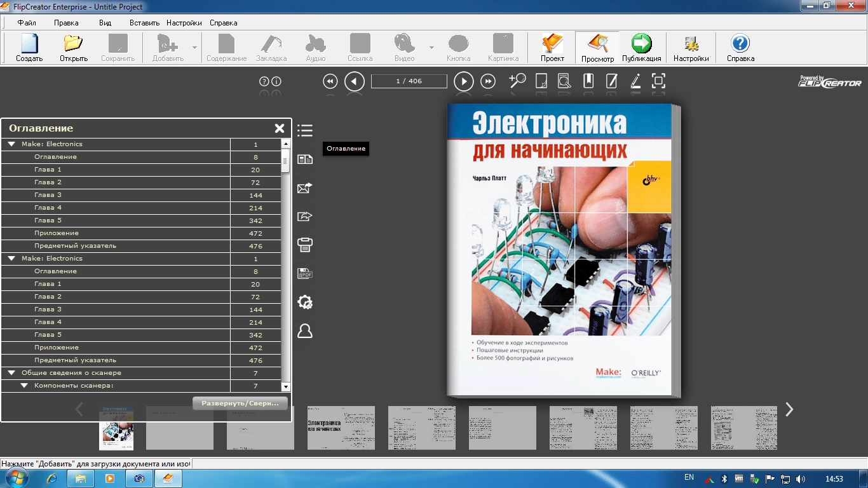
Task: Open the Windows Start button
Action: click(x=17, y=478)
